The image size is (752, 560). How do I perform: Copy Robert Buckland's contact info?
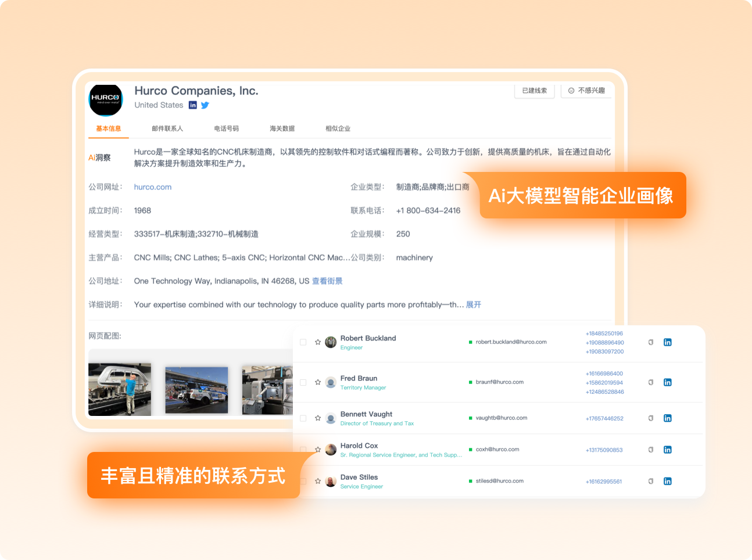coord(651,342)
